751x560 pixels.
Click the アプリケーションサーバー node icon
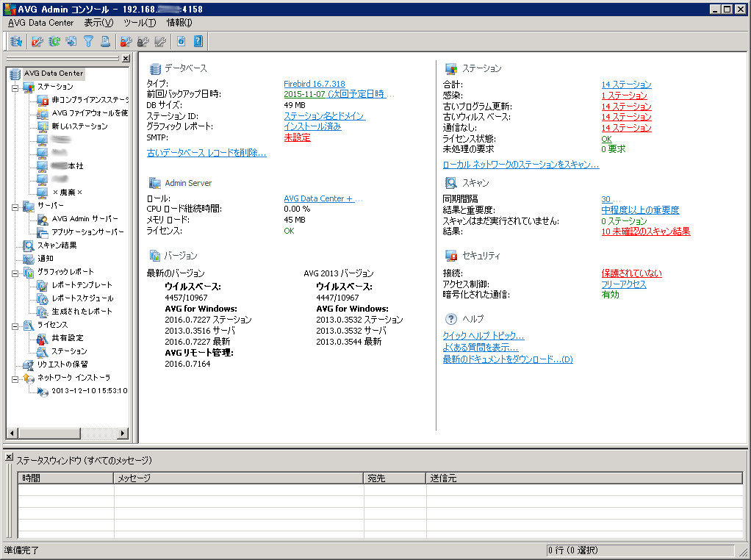tap(43, 232)
